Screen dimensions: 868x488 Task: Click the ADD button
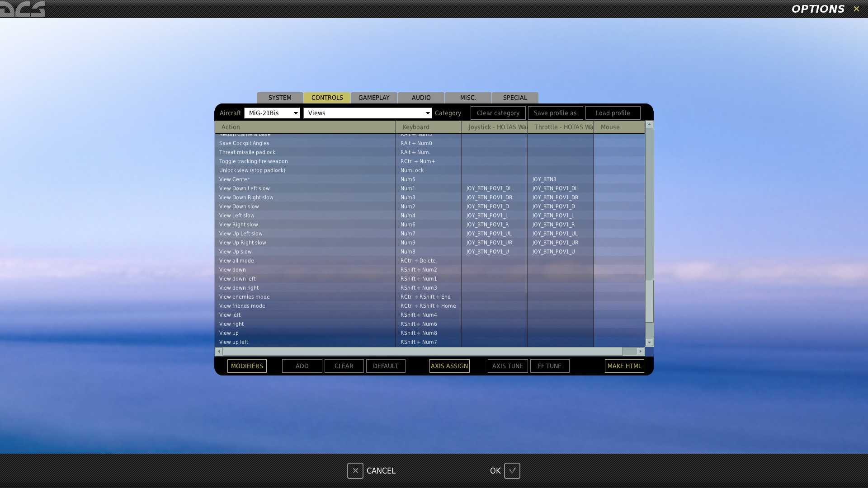(x=302, y=366)
